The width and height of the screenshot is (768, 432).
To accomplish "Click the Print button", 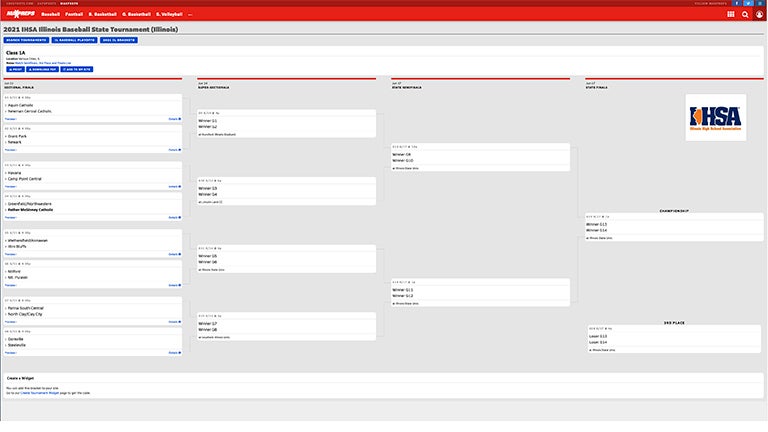I will 15,70.
